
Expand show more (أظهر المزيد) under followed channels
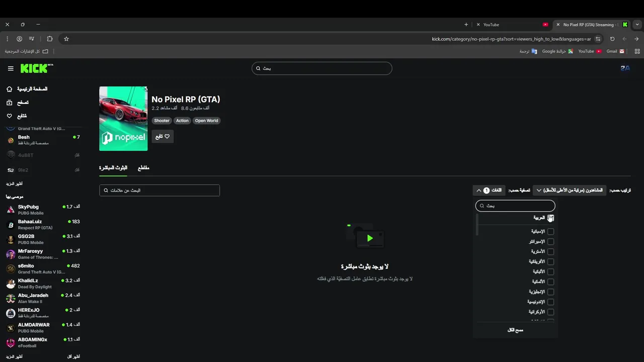(15, 184)
